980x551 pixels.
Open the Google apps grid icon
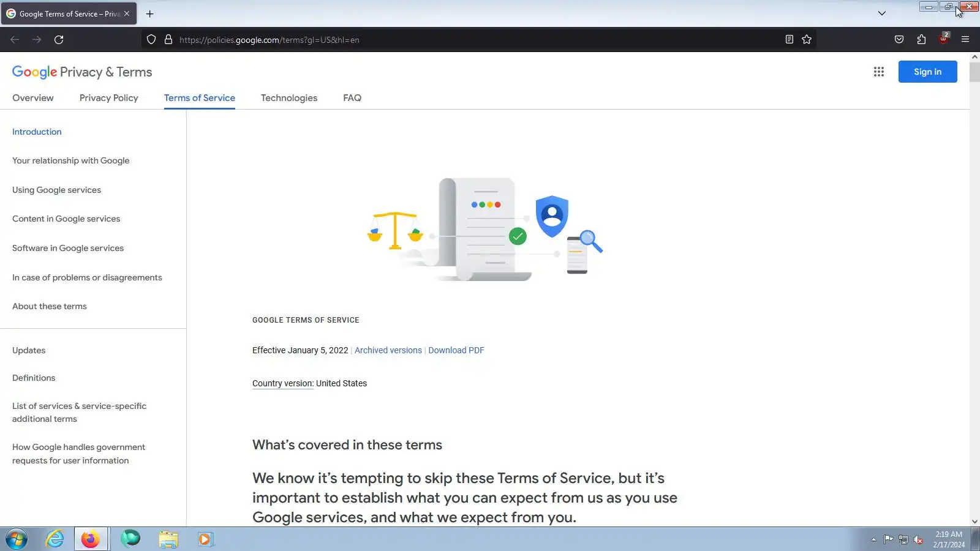coord(879,72)
